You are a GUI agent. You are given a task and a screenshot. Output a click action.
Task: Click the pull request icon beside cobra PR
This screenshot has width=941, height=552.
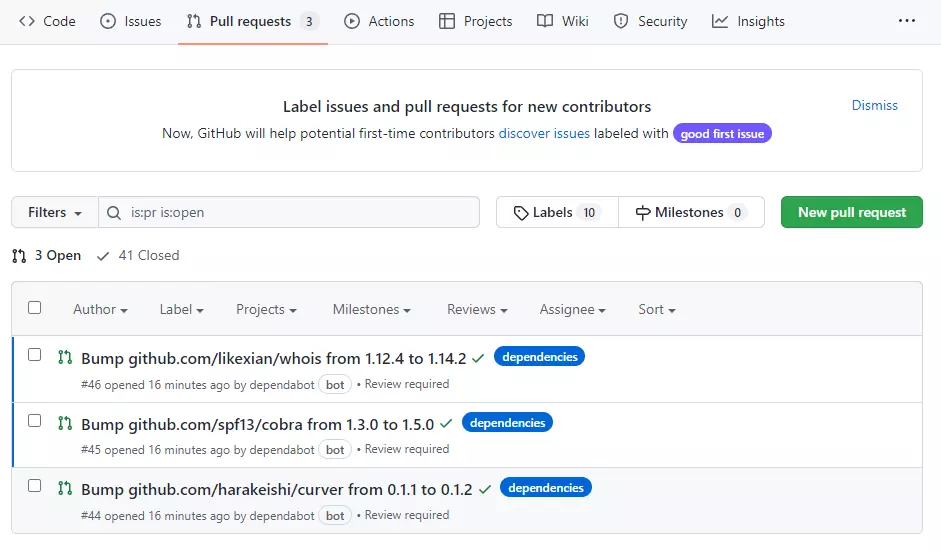click(65, 423)
